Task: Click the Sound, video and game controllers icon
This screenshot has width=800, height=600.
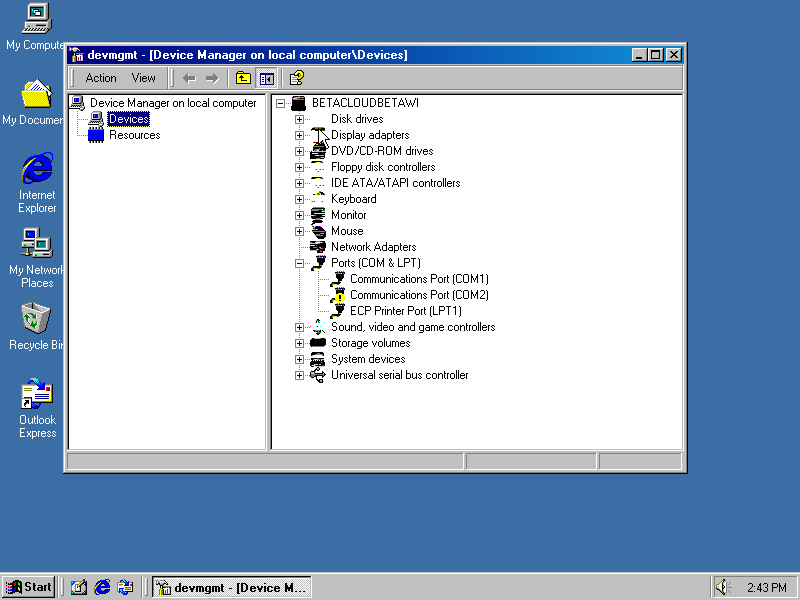Action: [x=318, y=327]
